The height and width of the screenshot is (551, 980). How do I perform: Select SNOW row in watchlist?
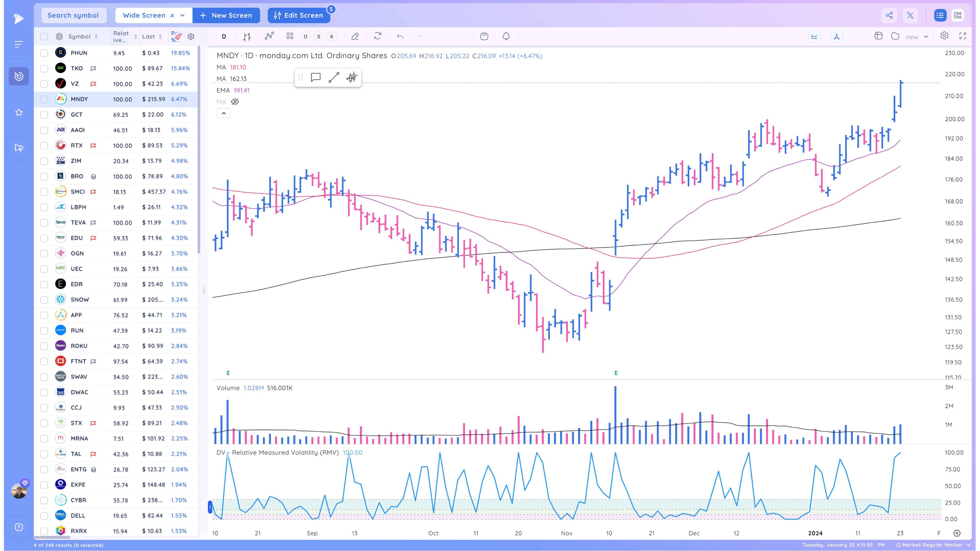(x=116, y=300)
